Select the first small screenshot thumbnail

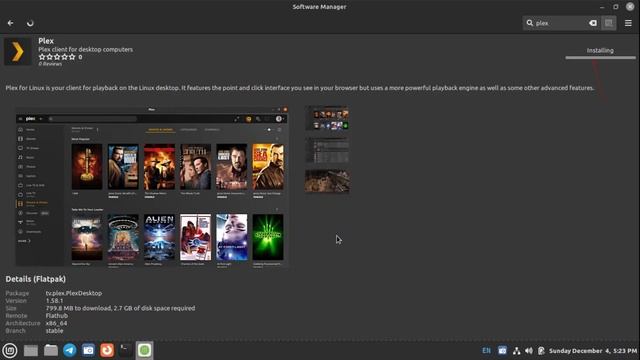pyautogui.click(x=327, y=118)
